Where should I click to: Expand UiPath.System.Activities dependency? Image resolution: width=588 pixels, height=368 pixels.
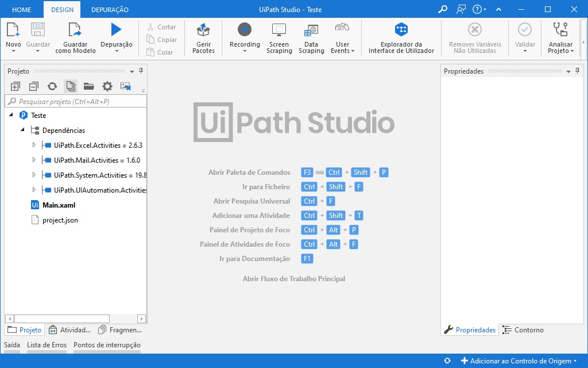[x=34, y=175]
